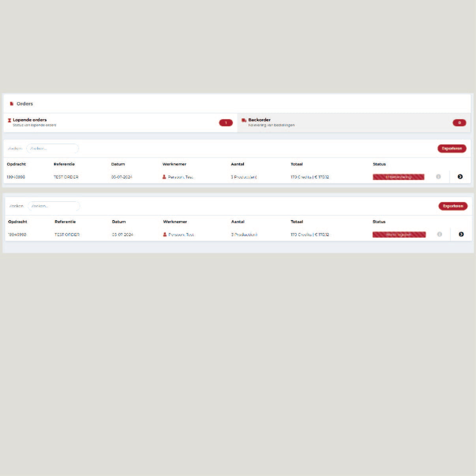Viewport: 476px width, 476px height.
Task: Click the 'In behandeling' status progress bar
Action: (398, 177)
